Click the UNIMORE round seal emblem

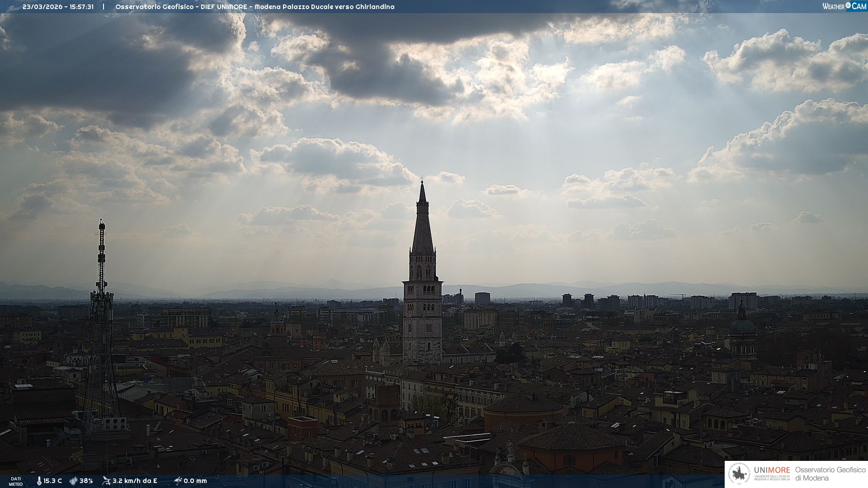point(740,474)
